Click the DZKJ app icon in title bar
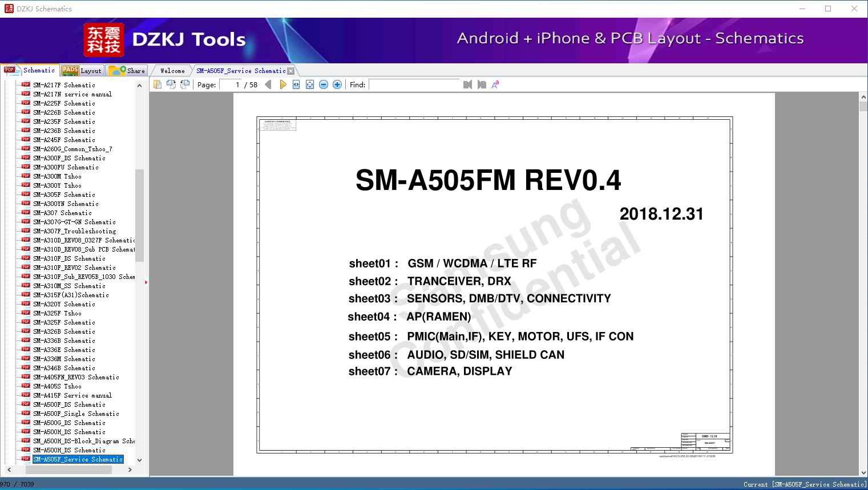This screenshot has width=868, height=490. [x=9, y=9]
